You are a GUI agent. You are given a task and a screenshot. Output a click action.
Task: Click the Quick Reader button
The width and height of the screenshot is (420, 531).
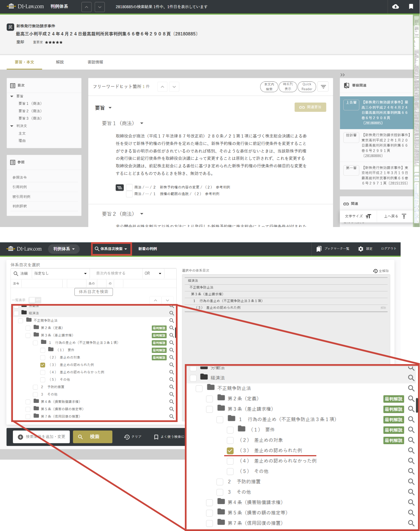coord(307,87)
